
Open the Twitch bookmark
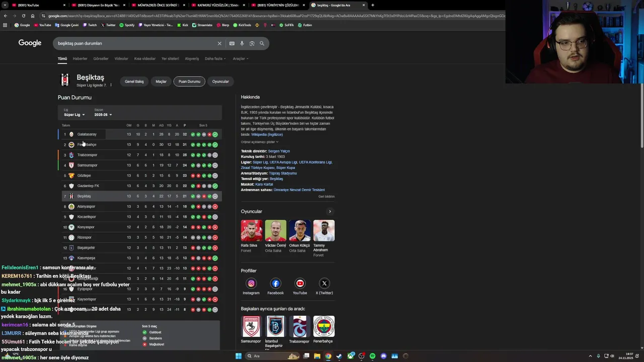pyautogui.click(x=90, y=25)
